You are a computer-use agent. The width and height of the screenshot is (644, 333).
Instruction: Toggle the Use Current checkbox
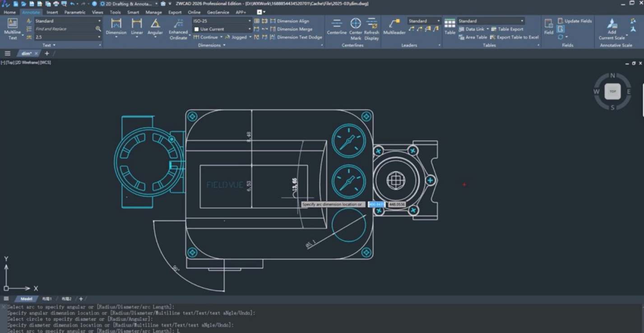click(x=196, y=29)
